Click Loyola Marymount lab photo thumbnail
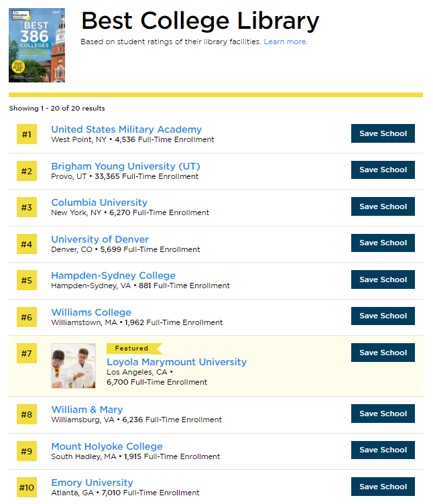 coord(73,366)
